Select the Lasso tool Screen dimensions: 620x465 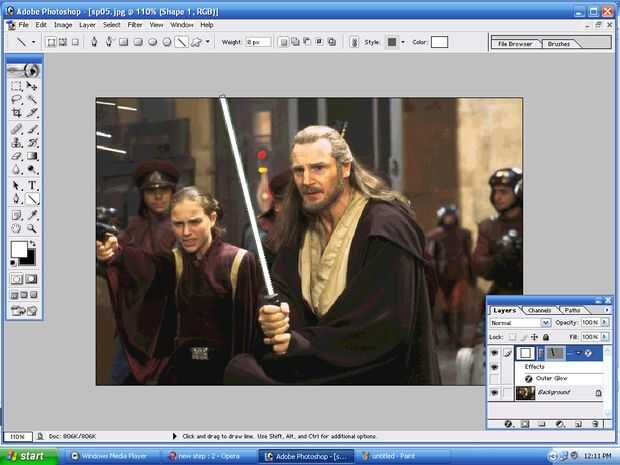[16, 99]
